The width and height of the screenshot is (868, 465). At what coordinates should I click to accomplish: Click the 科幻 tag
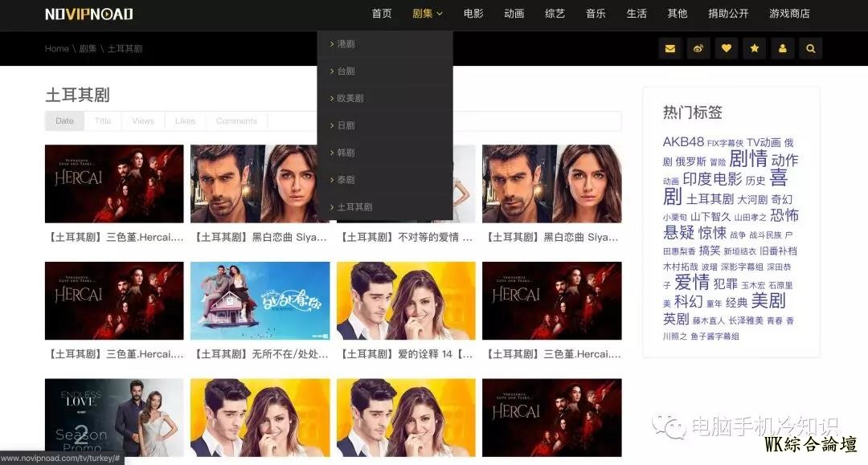(689, 301)
